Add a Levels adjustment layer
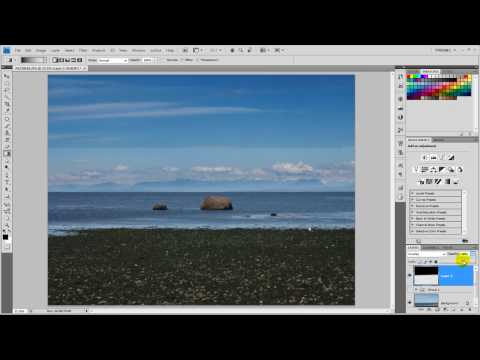 tap(434, 157)
